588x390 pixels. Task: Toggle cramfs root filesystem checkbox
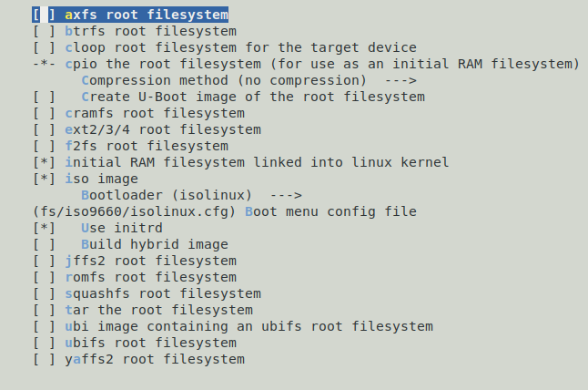[x=44, y=113]
